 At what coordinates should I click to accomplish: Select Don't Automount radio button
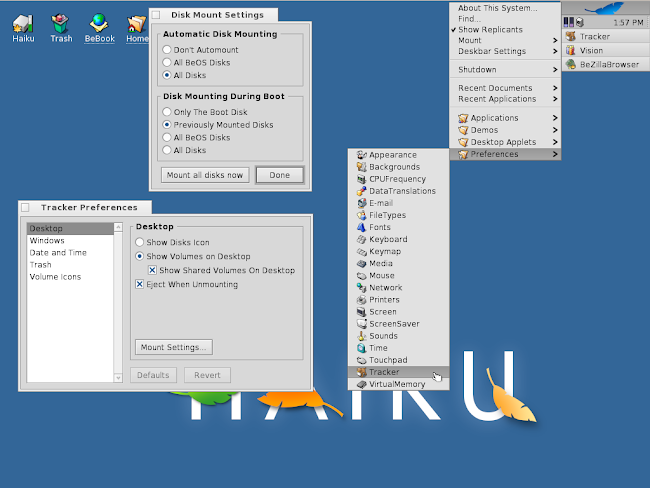click(x=167, y=50)
